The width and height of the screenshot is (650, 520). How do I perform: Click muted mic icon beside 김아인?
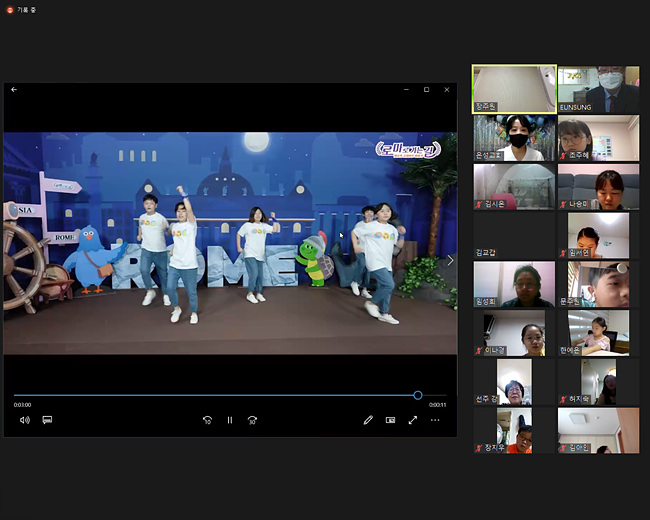563,448
